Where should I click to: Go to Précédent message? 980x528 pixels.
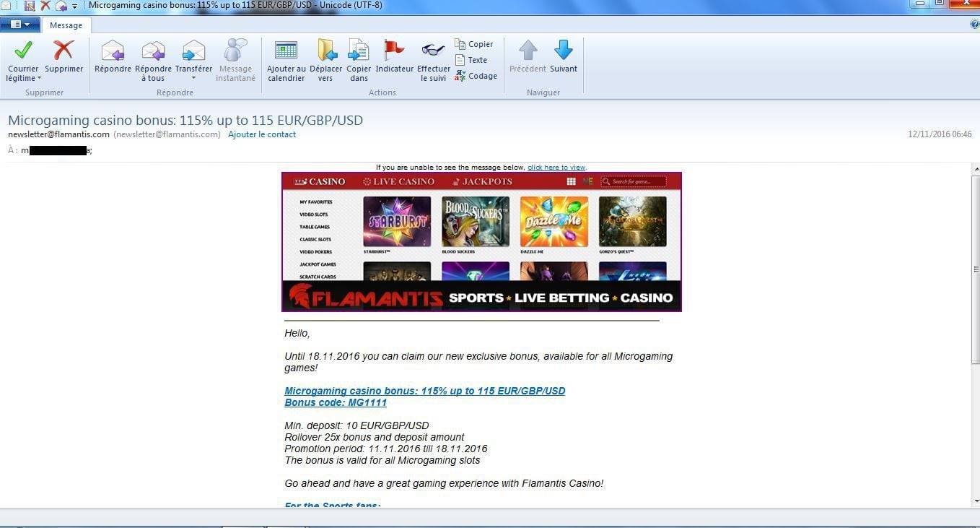coord(528,56)
